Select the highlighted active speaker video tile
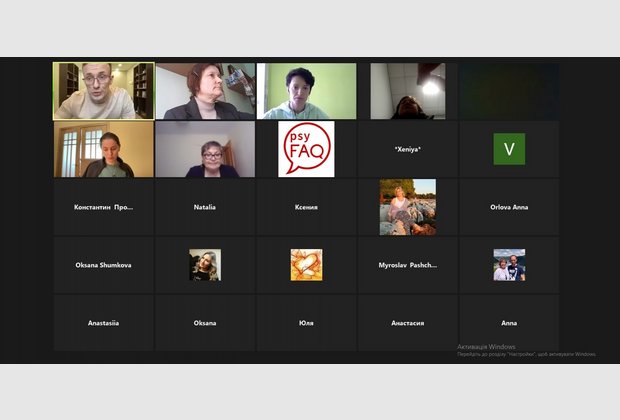This screenshot has width=620, height=420. [103, 91]
